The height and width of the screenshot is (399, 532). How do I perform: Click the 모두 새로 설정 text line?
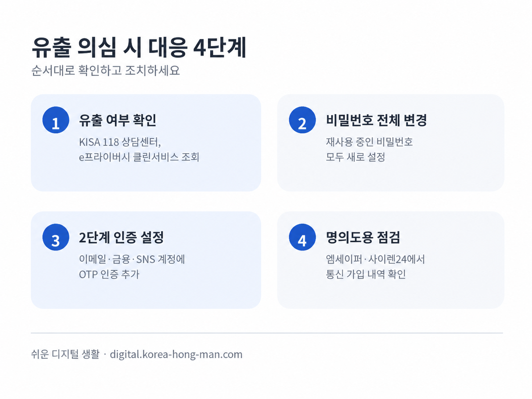click(x=355, y=157)
